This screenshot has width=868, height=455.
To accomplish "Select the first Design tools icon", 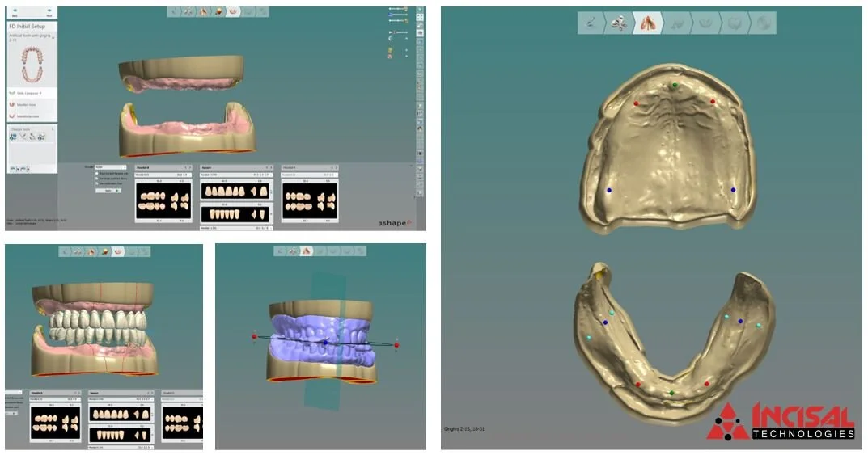I will pos(13,137).
